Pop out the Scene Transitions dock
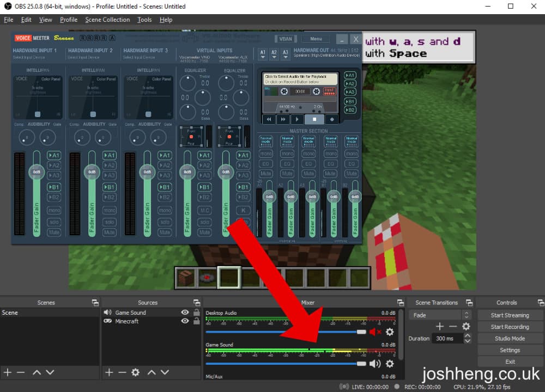 469,303
